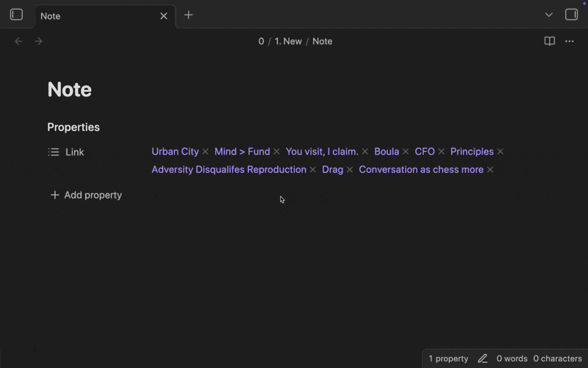Toggle the right sidebar panel icon
The image size is (588, 368).
pos(571,15)
